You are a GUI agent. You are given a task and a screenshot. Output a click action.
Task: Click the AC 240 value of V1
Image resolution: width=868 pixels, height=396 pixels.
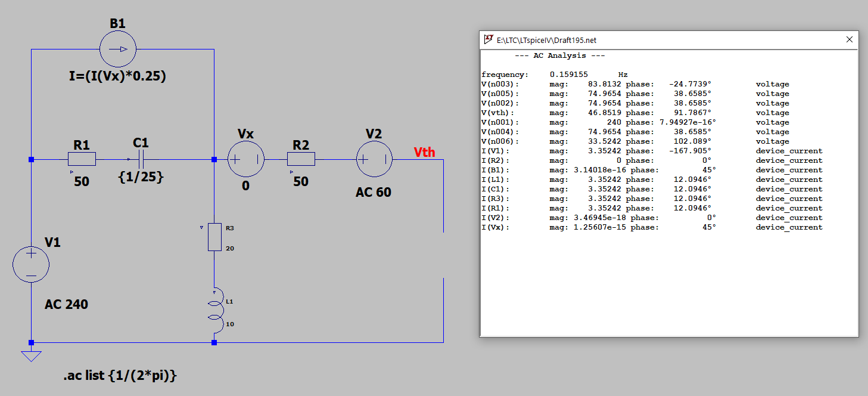[66, 304]
